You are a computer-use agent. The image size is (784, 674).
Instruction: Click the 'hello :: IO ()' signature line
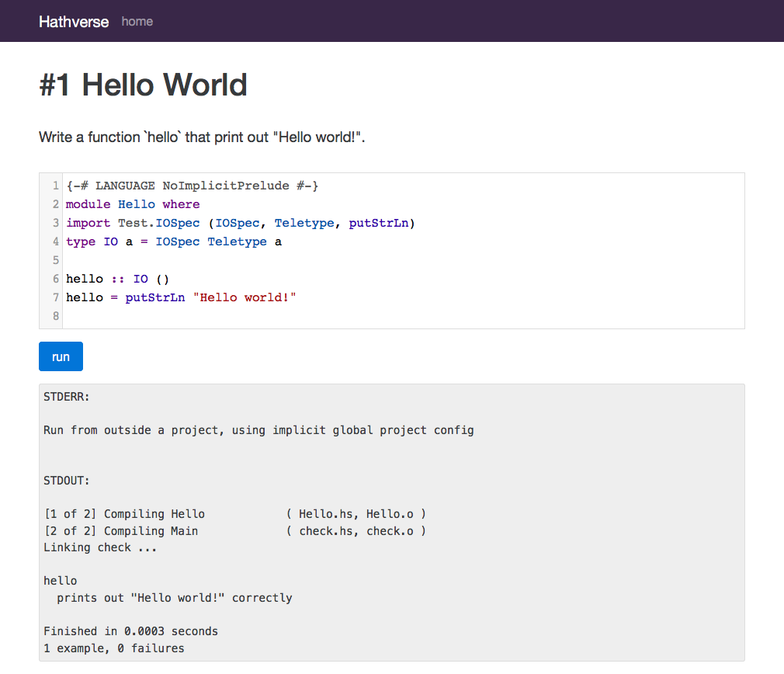point(118,279)
